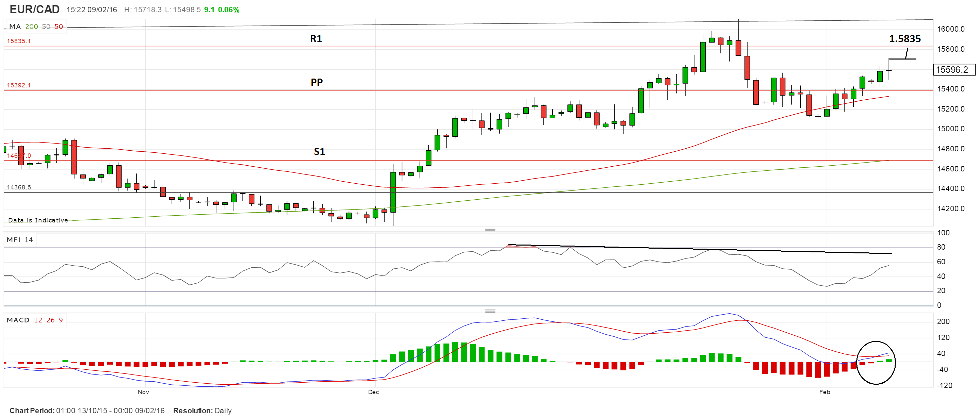980x418 pixels.
Task: Click the Feb date axis marker
Action: 824,392
